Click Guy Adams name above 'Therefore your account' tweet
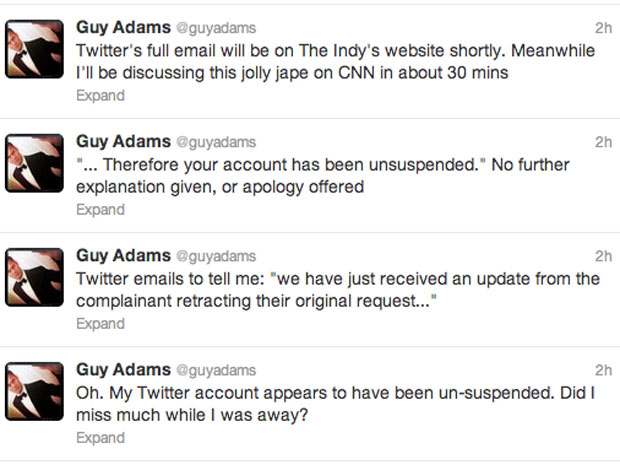The width and height of the screenshot is (620, 465). click(122, 142)
